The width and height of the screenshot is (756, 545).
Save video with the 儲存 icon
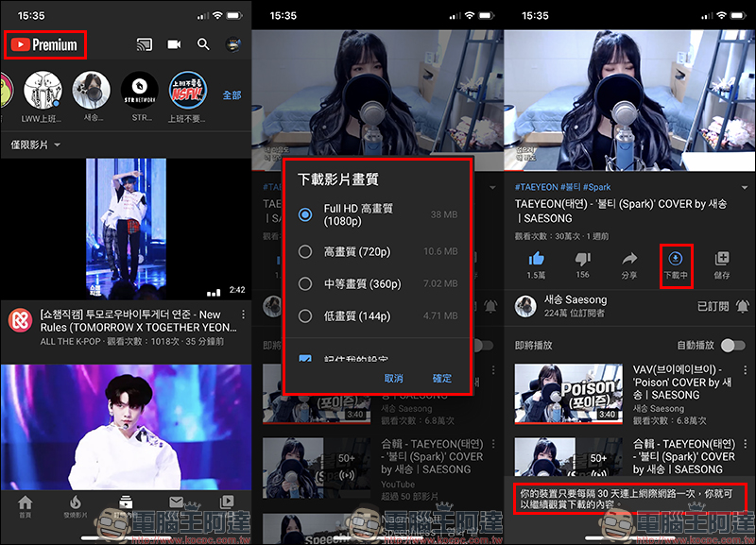722,265
